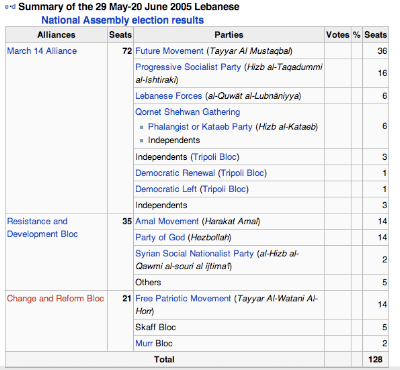Open Tripoli Bloc link beside Democratic Left
The image size is (400, 370).
point(224,189)
